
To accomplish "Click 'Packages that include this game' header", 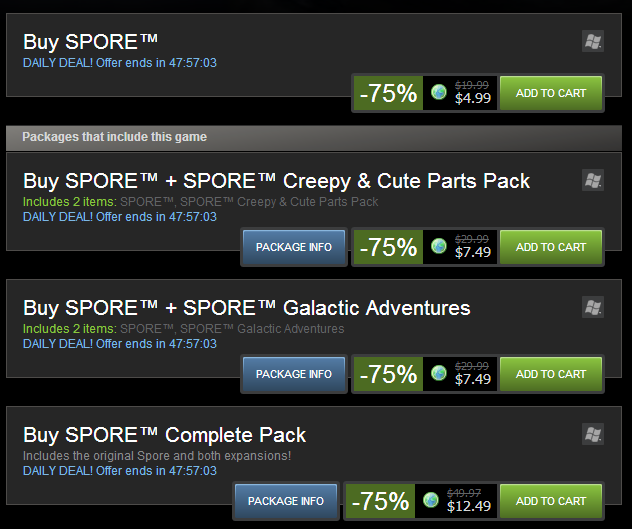I will pos(114,137).
